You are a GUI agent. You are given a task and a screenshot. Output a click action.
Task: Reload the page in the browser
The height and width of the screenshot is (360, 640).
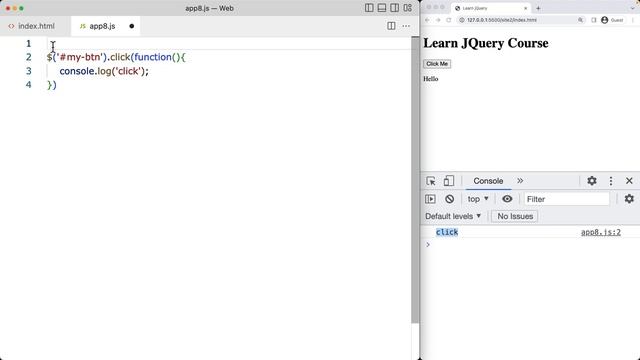point(449,20)
